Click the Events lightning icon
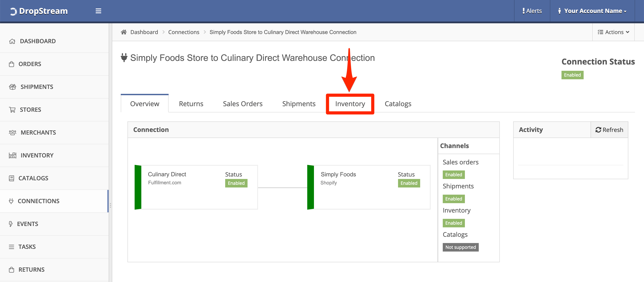 tap(11, 224)
